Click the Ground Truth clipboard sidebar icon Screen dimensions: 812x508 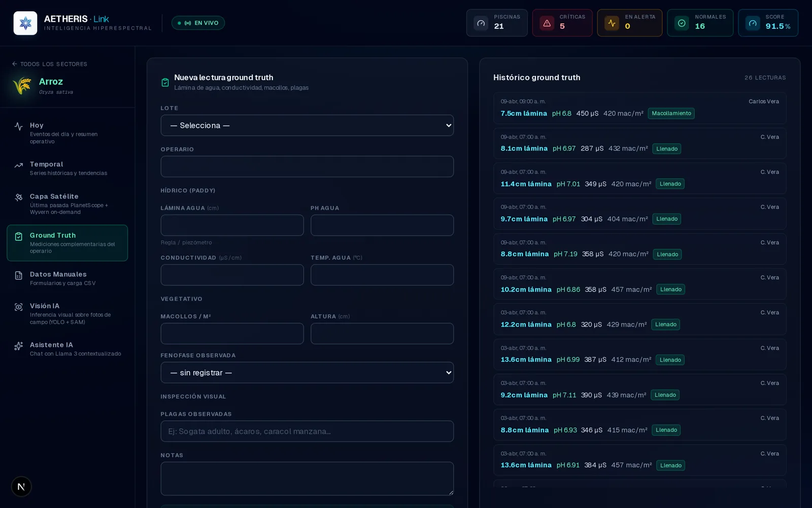pos(19,236)
